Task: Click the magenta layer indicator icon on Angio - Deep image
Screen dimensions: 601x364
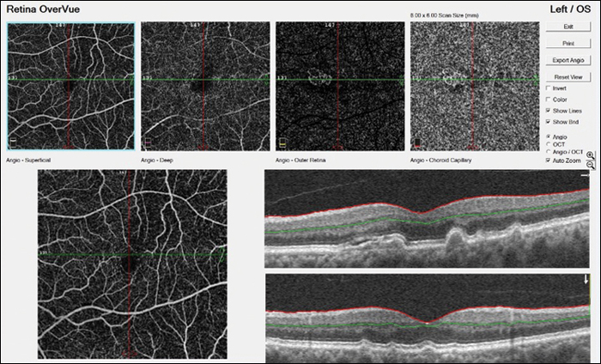Action: click(x=148, y=143)
